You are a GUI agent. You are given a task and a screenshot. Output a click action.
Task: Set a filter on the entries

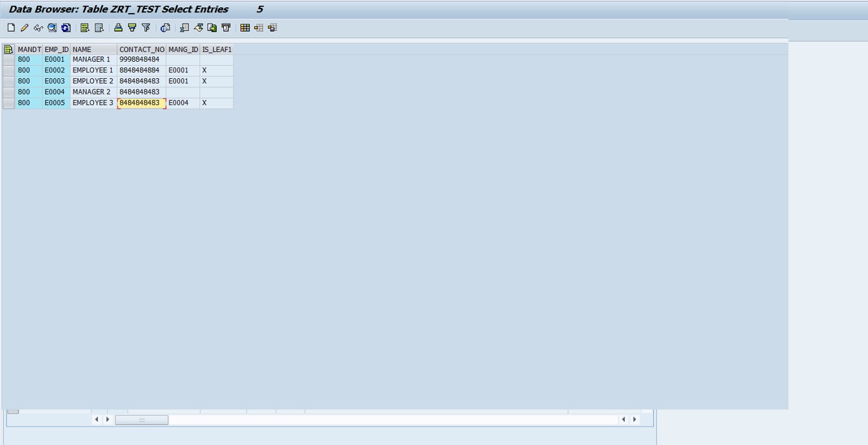pos(131,28)
